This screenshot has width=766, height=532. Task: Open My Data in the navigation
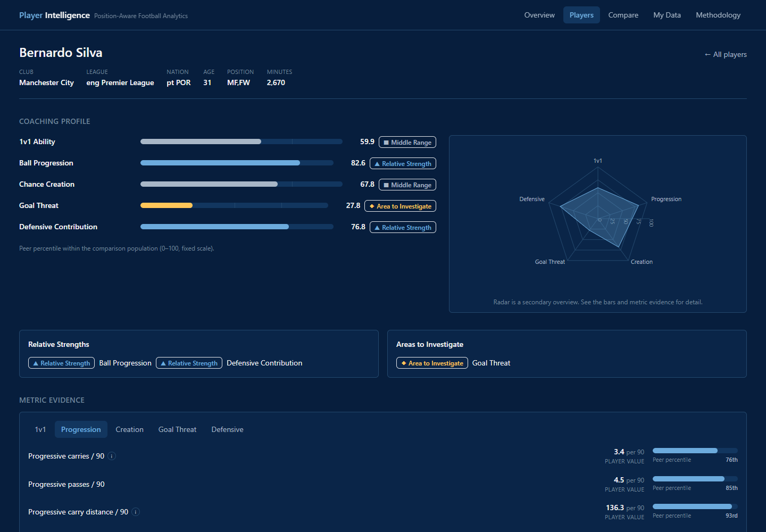[667, 15]
